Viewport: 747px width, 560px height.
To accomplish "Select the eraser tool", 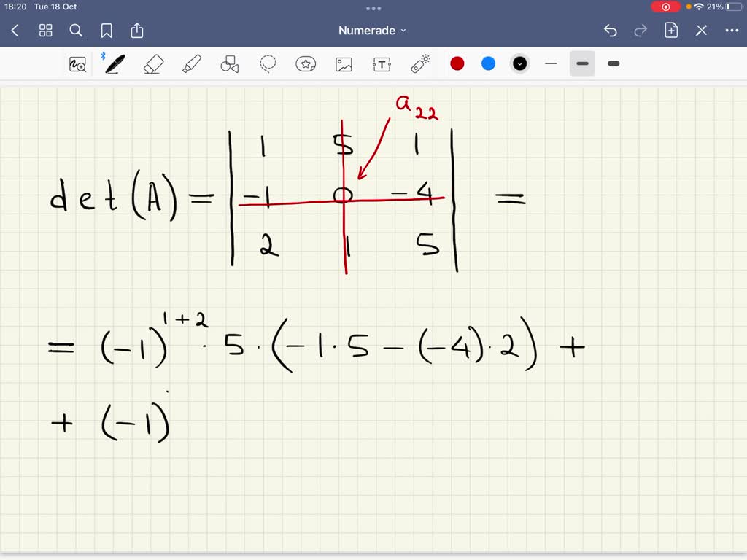I will click(x=153, y=63).
